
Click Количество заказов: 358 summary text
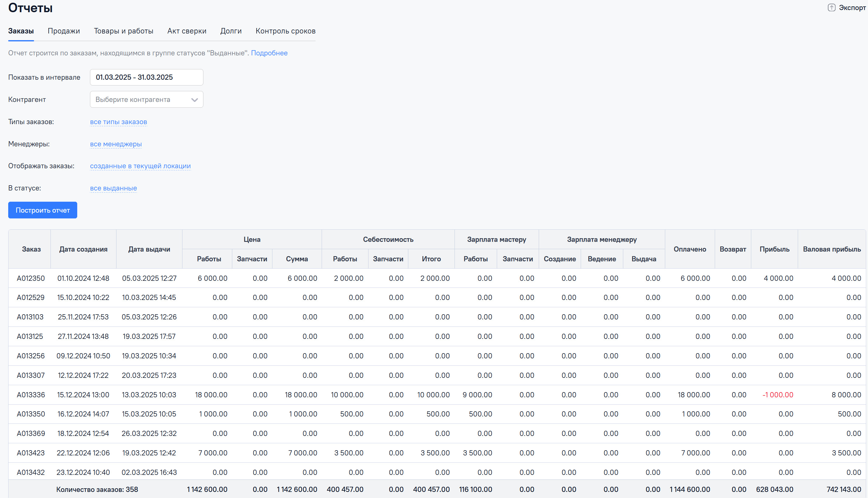[x=97, y=490]
